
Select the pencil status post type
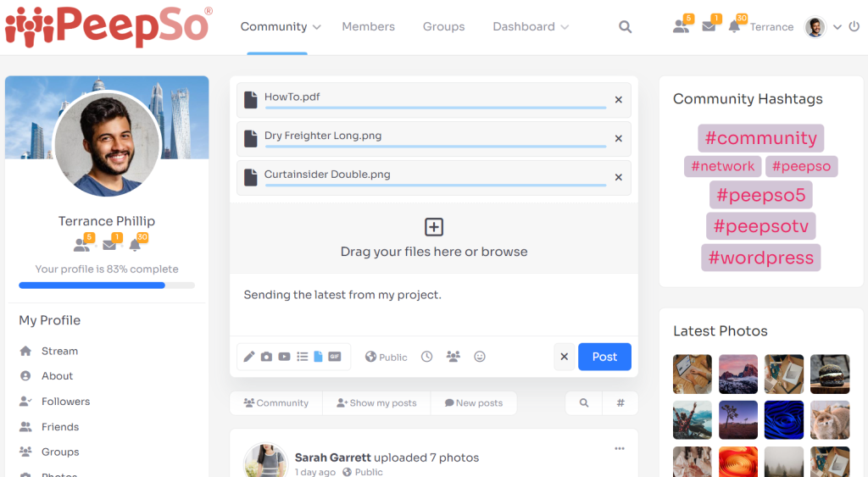coord(249,357)
